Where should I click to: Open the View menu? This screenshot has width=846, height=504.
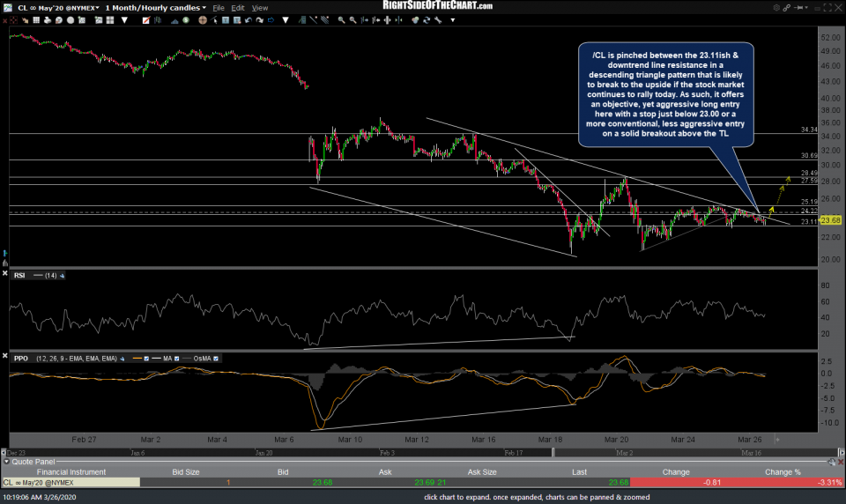[x=260, y=7]
